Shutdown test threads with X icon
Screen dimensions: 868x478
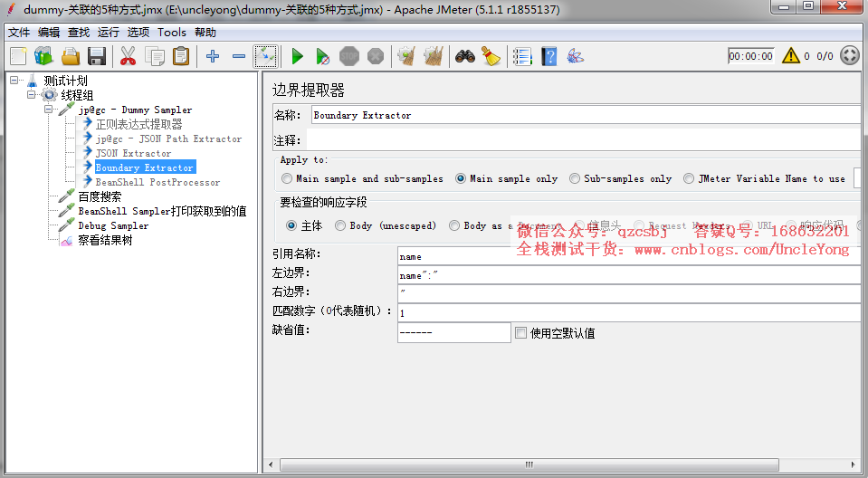[376, 56]
